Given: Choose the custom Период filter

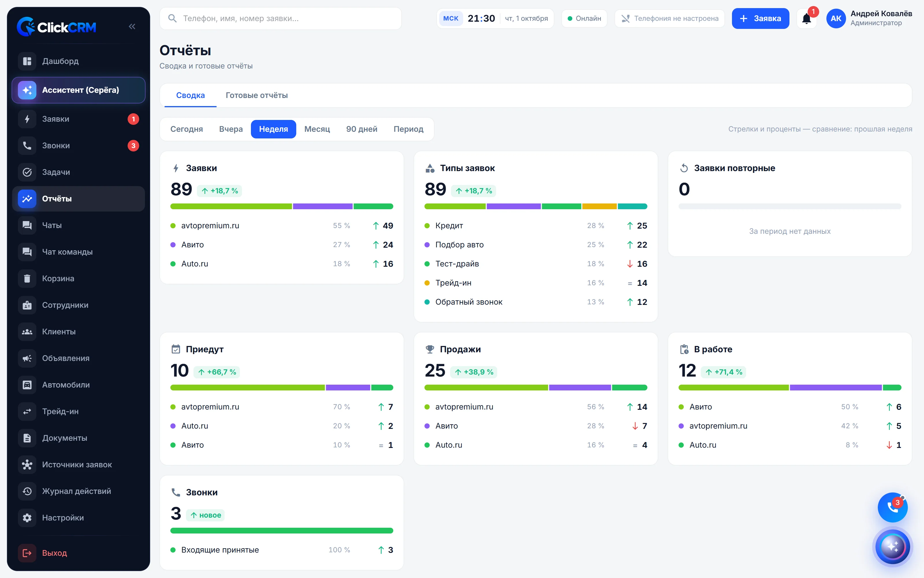Looking at the screenshot, I should coord(409,129).
